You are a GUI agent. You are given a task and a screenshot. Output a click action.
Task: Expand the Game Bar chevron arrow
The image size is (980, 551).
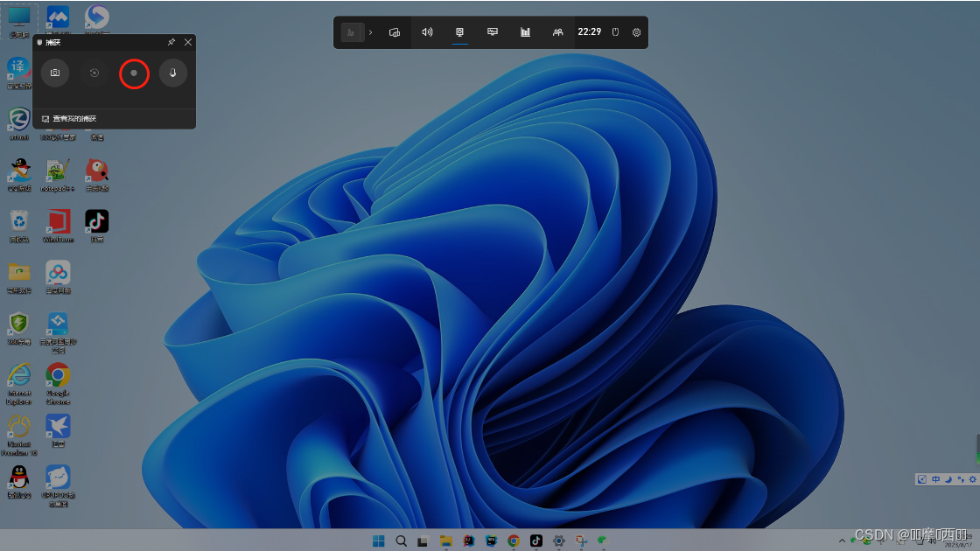click(x=371, y=32)
